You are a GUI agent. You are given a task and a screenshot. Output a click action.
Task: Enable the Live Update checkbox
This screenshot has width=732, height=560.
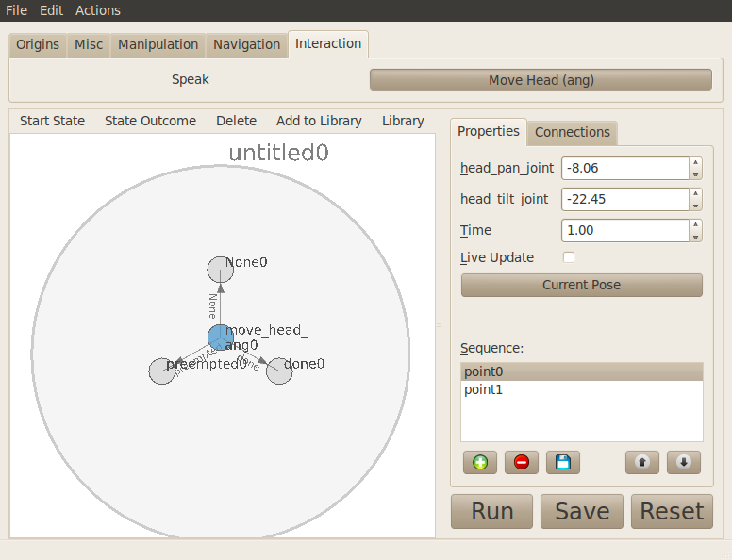tap(569, 257)
